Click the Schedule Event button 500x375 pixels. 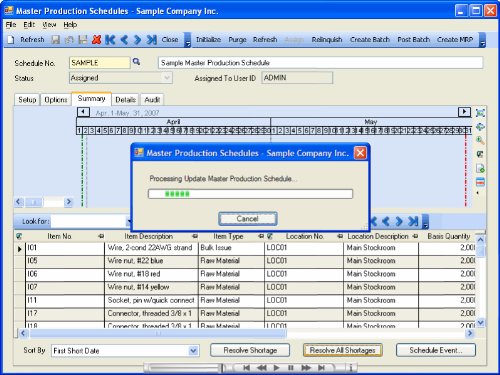[436, 350]
